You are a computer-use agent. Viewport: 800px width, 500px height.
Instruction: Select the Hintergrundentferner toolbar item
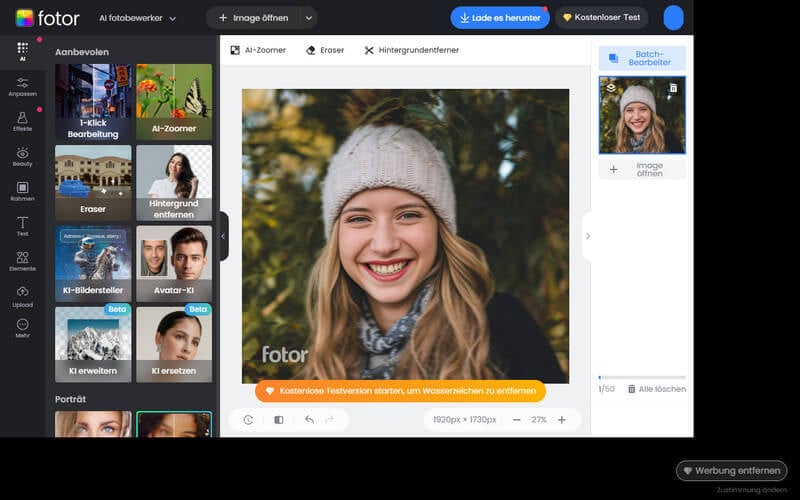point(412,50)
